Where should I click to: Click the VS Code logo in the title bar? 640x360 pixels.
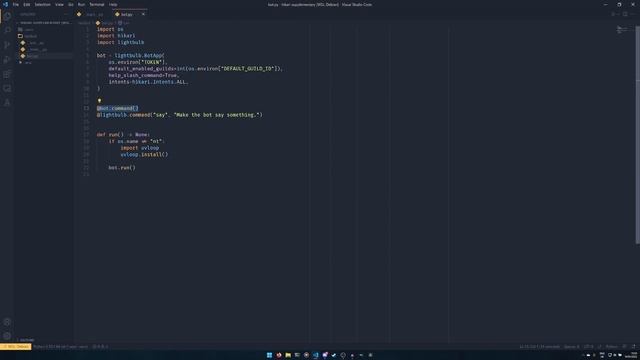click(x=5, y=4)
